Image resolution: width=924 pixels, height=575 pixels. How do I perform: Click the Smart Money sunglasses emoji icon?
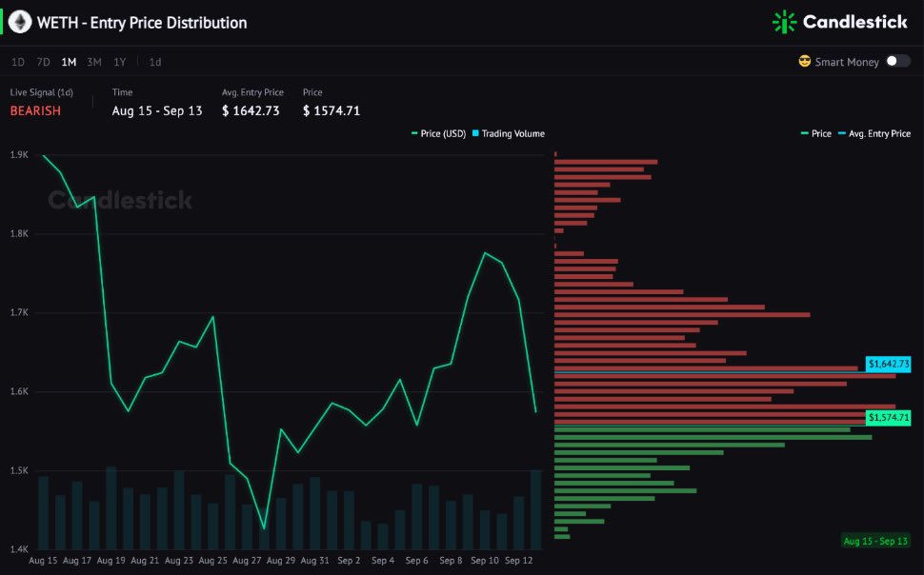[x=804, y=61]
